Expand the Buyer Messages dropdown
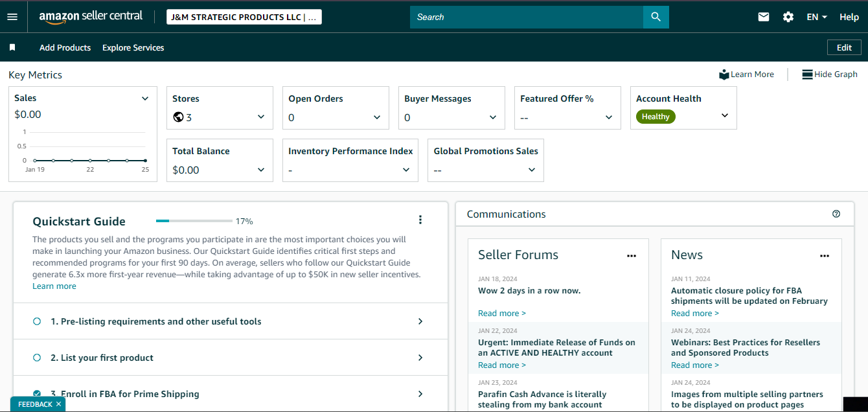Viewport: 868px width, 412px height. pos(493,117)
